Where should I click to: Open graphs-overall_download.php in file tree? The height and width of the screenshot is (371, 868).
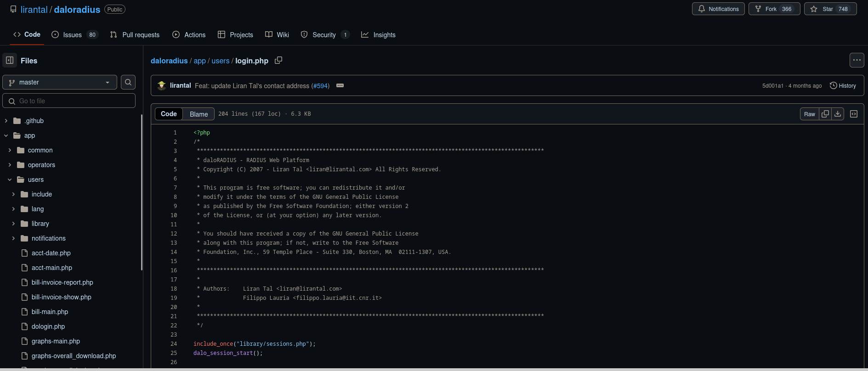[x=74, y=356]
